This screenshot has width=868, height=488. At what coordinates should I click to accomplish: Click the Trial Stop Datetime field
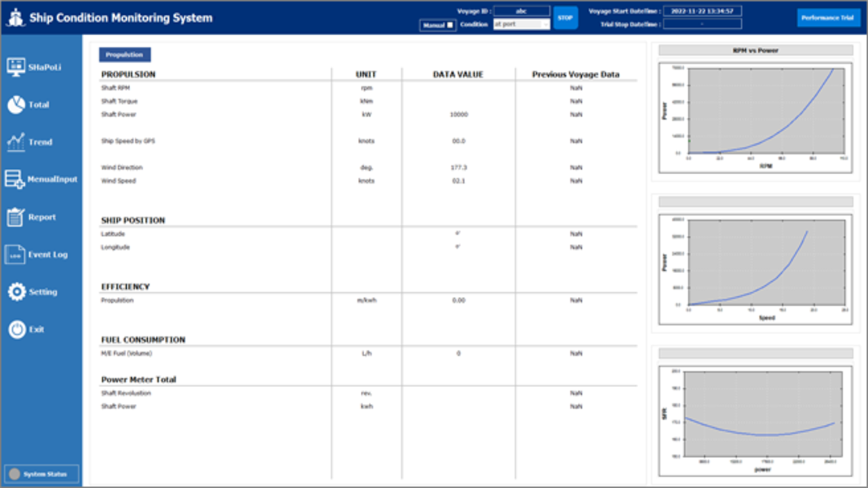point(702,24)
